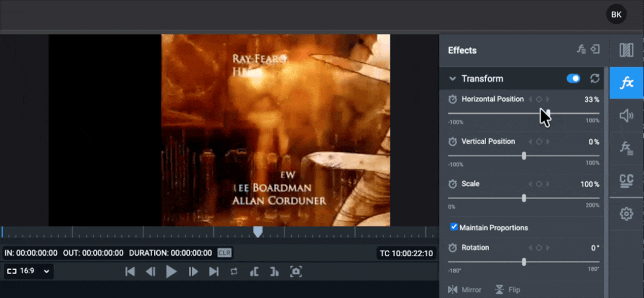Open the effects presets list tab

pos(627,147)
